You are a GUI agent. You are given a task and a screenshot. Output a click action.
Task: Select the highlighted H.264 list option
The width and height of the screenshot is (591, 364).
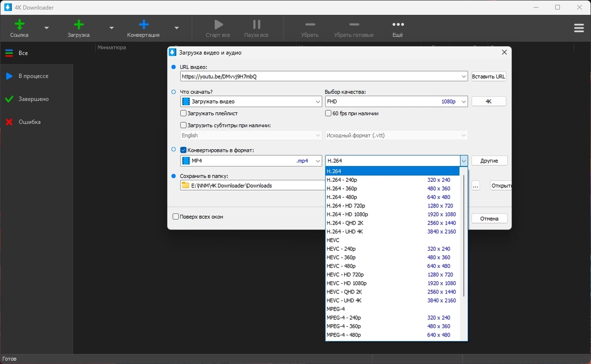click(x=393, y=171)
